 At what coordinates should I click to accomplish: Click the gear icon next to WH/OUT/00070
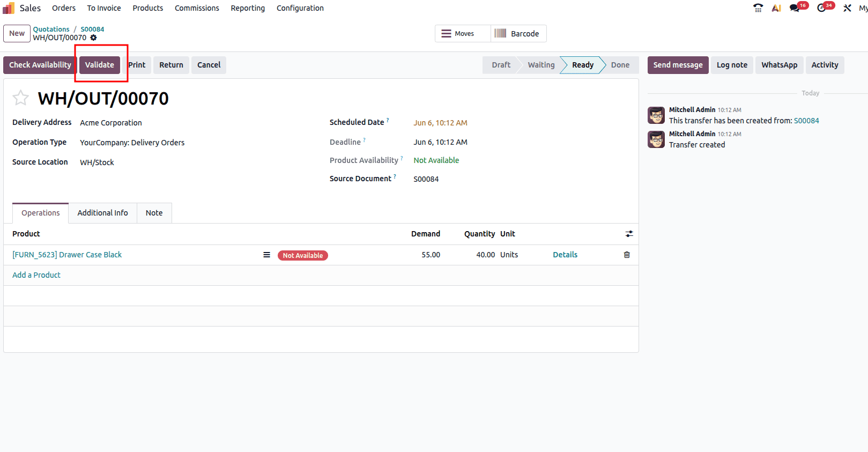click(x=94, y=38)
